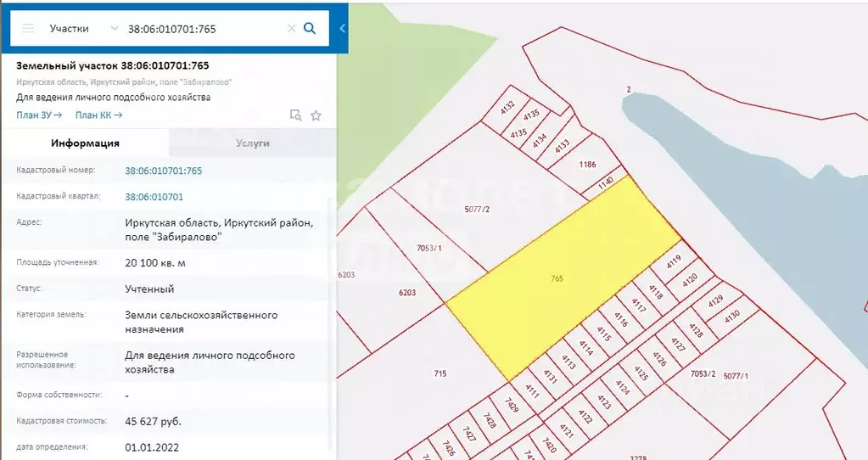Select highlighted parcel 765 on map

pyautogui.click(x=557, y=278)
